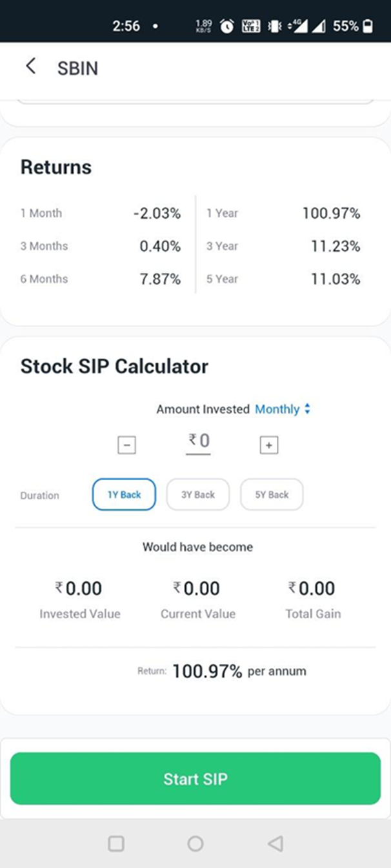This screenshot has height=868, width=391.
Task: Tap the alarm clock status icon
Action: [227, 26]
